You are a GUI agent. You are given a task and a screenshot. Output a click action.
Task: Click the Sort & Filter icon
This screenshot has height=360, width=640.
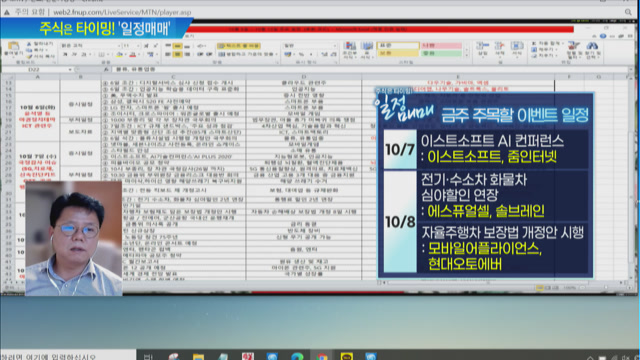[x=574, y=50]
